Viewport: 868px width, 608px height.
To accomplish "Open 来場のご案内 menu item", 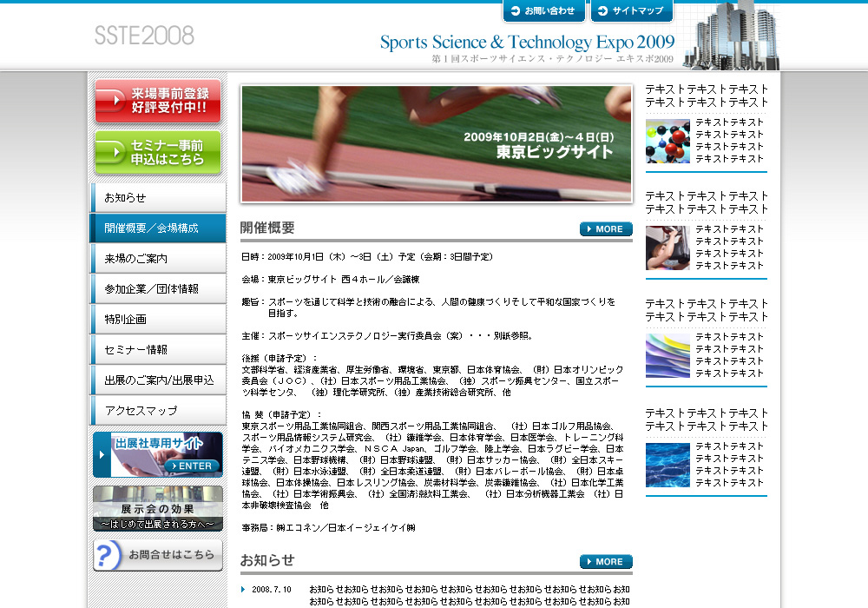I will (158, 259).
